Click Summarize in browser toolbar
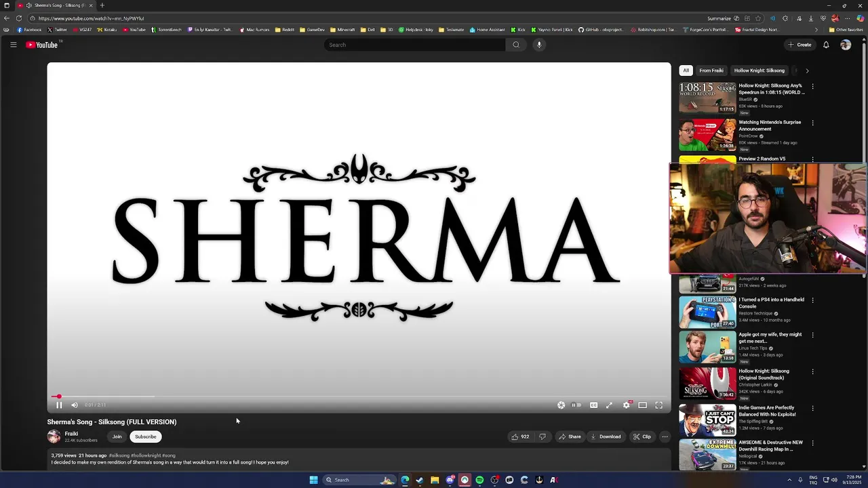Image resolution: width=868 pixels, height=488 pixels. pos(719,18)
